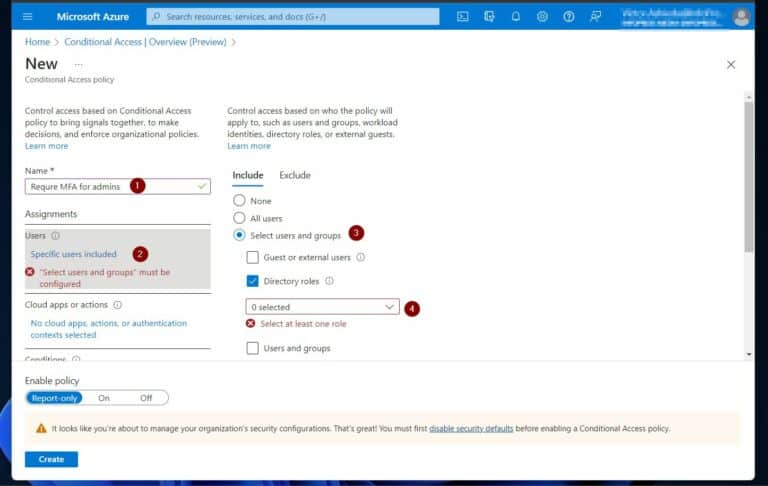This screenshot has width=768, height=486.
Task: Open Cloud Shell from the top bar
Action: [x=462, y=17]
